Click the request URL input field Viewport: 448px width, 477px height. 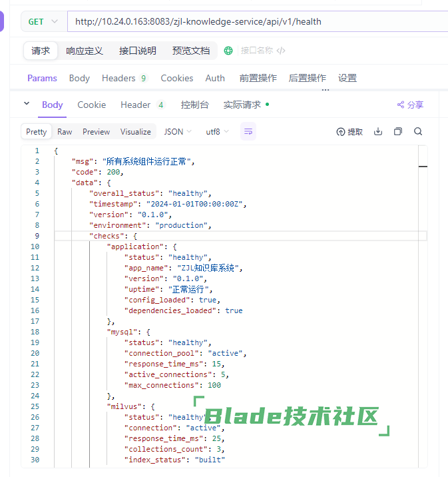tap(258, 21)
